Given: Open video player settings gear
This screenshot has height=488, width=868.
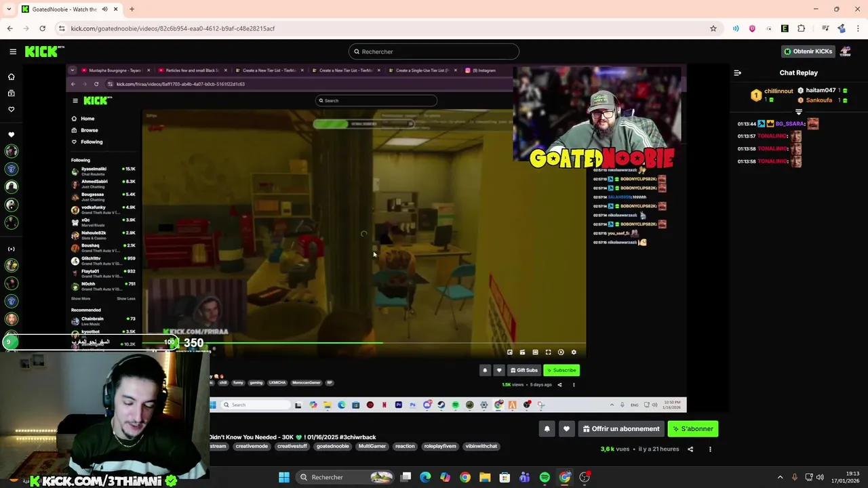Looking at the screenshot, I should click(x=574, y=352).
